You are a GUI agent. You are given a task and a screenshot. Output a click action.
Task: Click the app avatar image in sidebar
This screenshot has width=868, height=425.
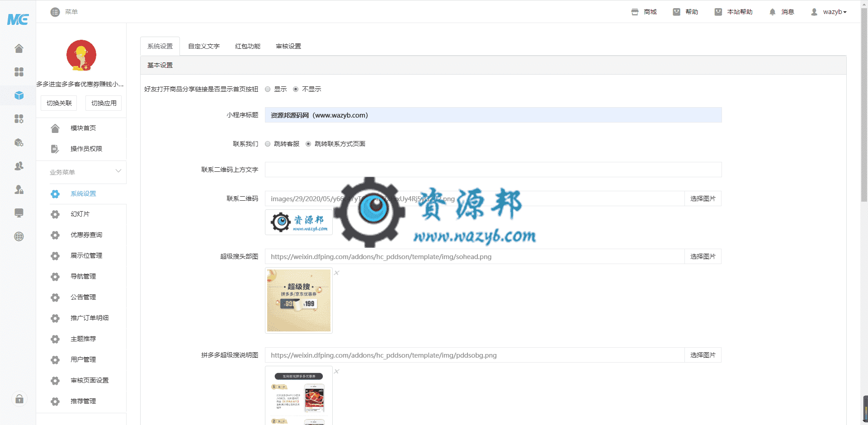pos(81,55)
